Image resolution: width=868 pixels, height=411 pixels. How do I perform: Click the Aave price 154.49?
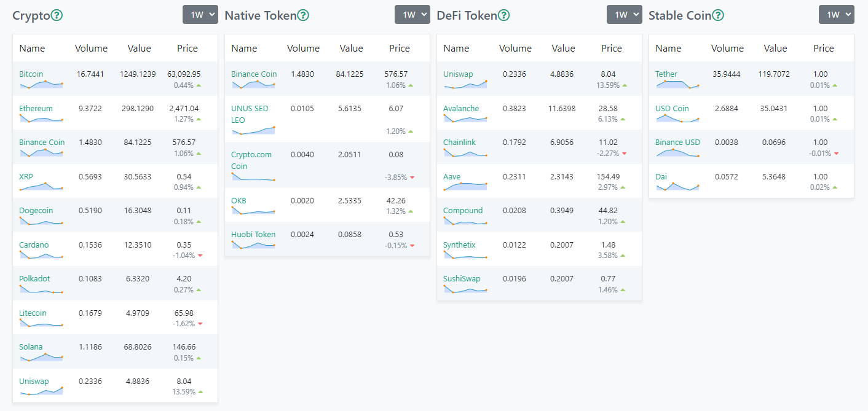click(x=608, y=176)
